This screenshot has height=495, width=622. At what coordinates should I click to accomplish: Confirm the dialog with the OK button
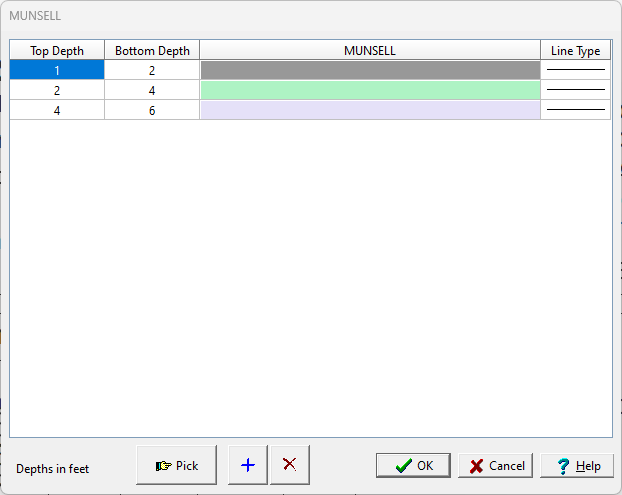tap(413, 466)
